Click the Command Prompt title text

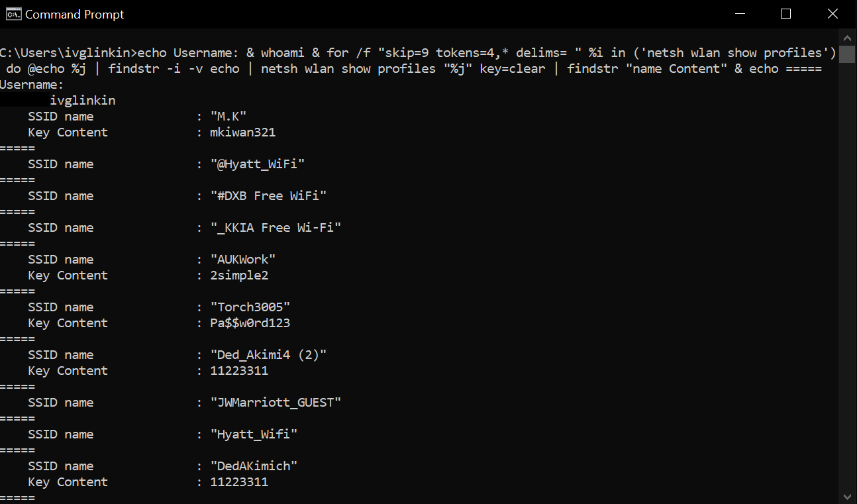tap(75, 14)
